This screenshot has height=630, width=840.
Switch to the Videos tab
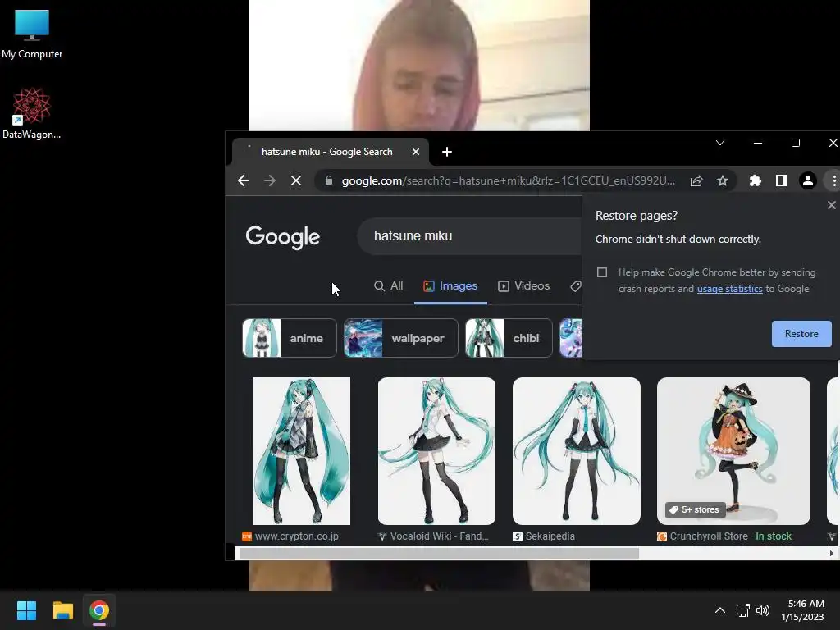click(x=524, y=286)
